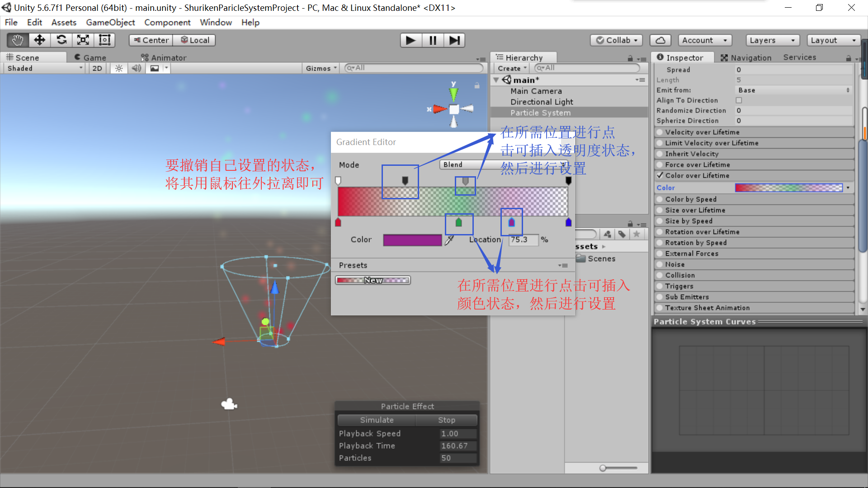
Task: Click the Layers dropdown panel icon
Action: pos(771,39)
